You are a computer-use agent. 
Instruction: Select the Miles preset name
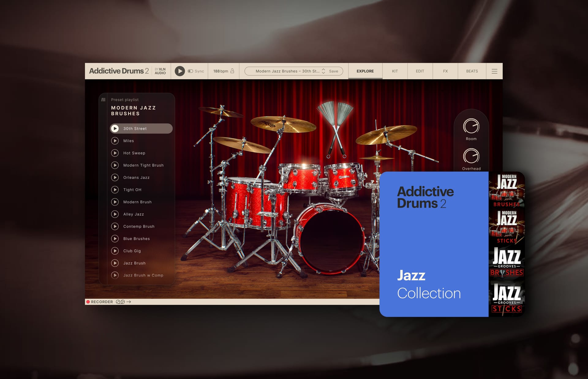tap(129, 141)
